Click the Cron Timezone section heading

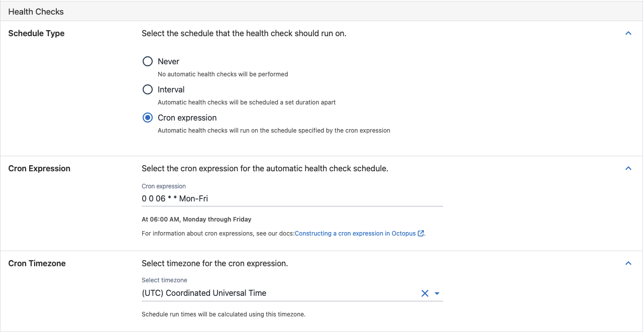tap(37, 263)
